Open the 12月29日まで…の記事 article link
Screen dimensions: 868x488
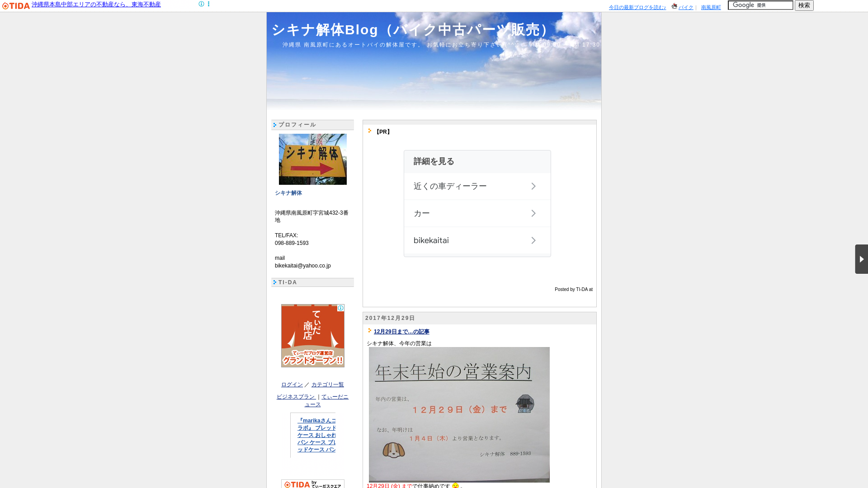tap(401, 331)
